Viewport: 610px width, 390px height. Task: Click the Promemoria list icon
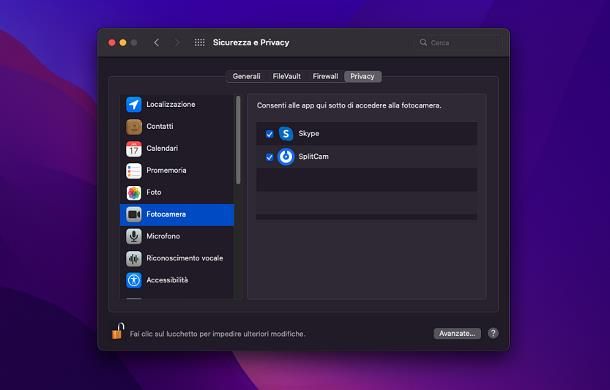tap(134, 170)
